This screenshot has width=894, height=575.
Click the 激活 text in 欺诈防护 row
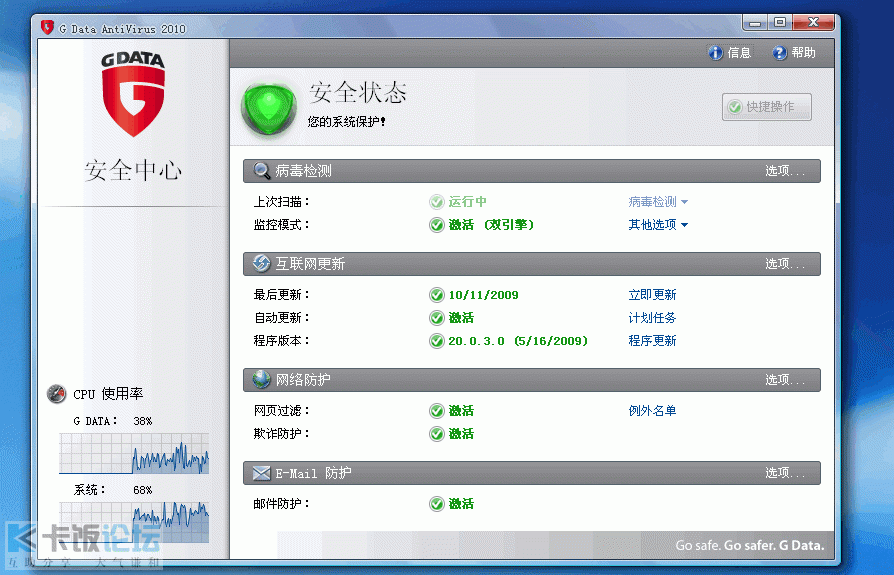[x=461, y=434]
